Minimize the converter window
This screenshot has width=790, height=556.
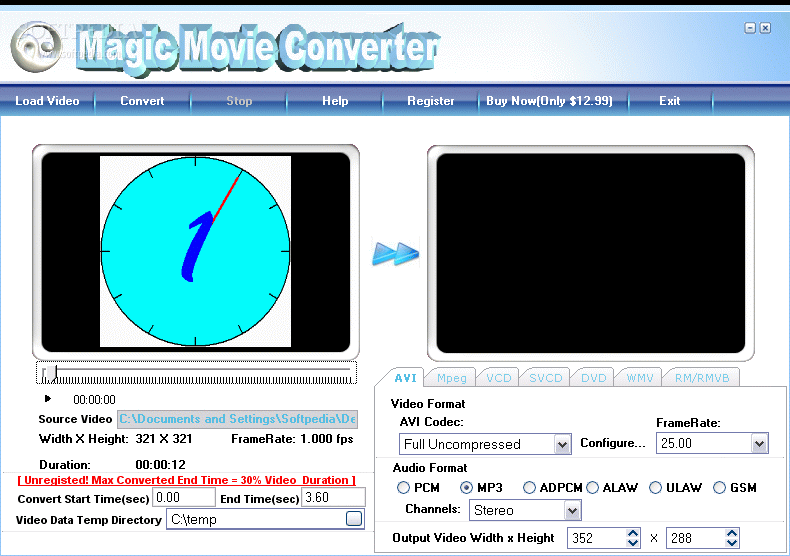(x=750, y=28)
